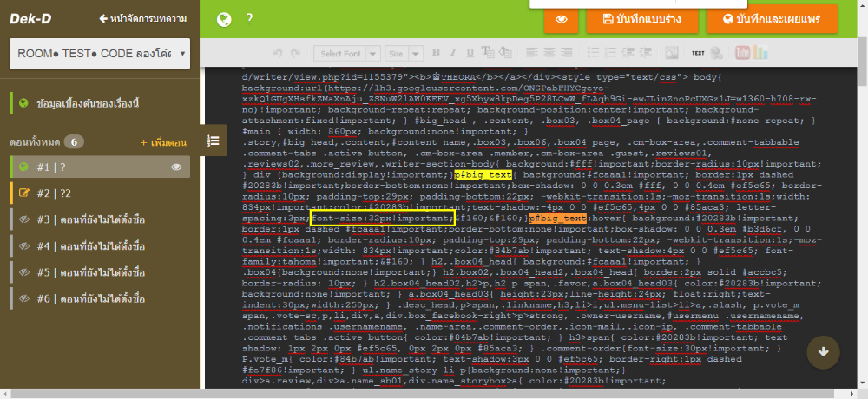
Task: Toggle Bold formatting
Action: click(436, 53)
